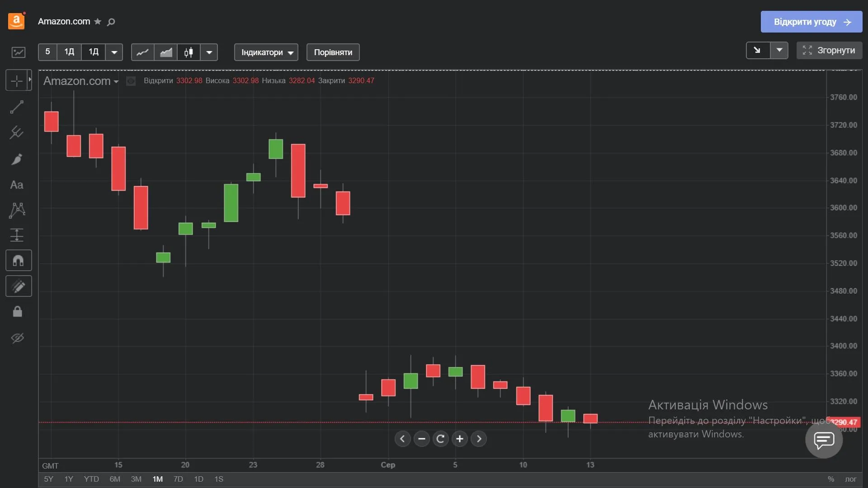The width and height of the screenshot is (868, 488).
Task: Switch to area chart type
Action: (x=166, y=52)
